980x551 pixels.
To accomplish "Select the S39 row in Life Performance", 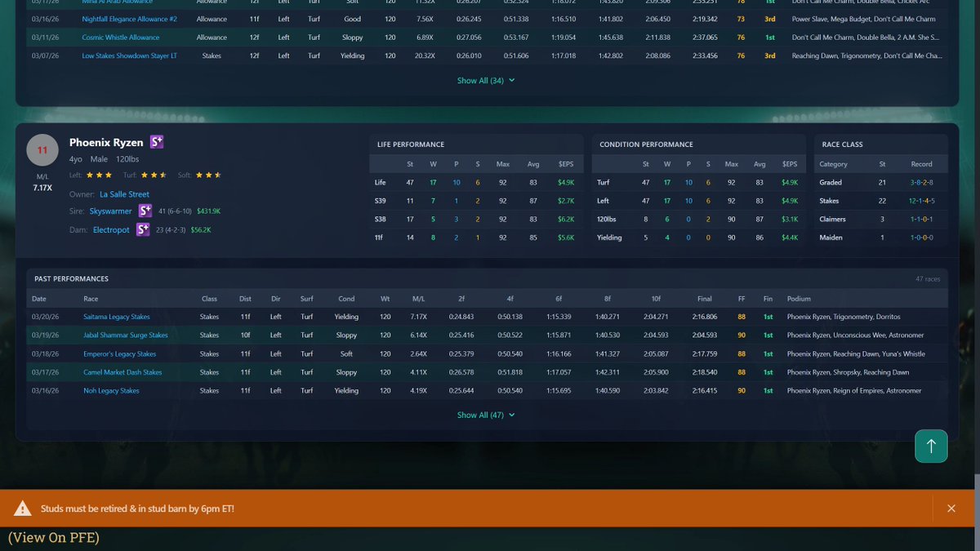I will tap(476, 201).
